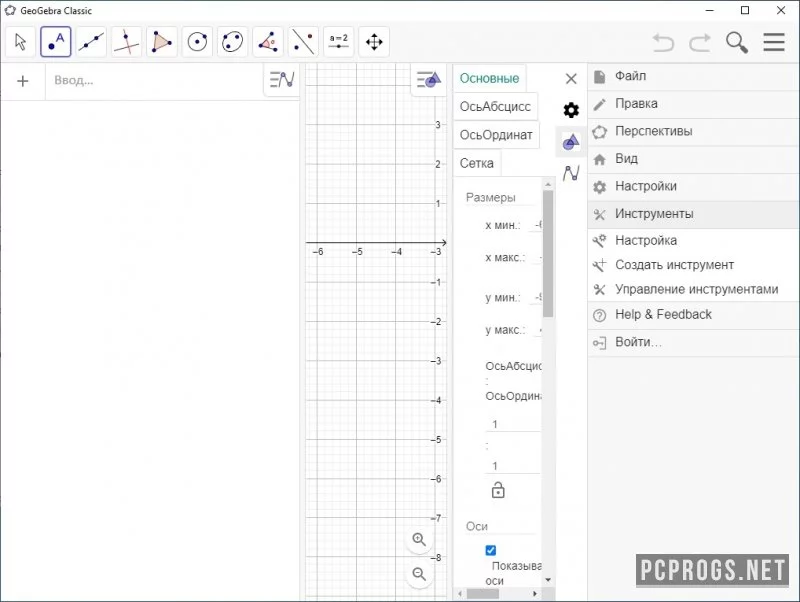
Task: Select the Angle tool
Action: [x=268, y=42]
